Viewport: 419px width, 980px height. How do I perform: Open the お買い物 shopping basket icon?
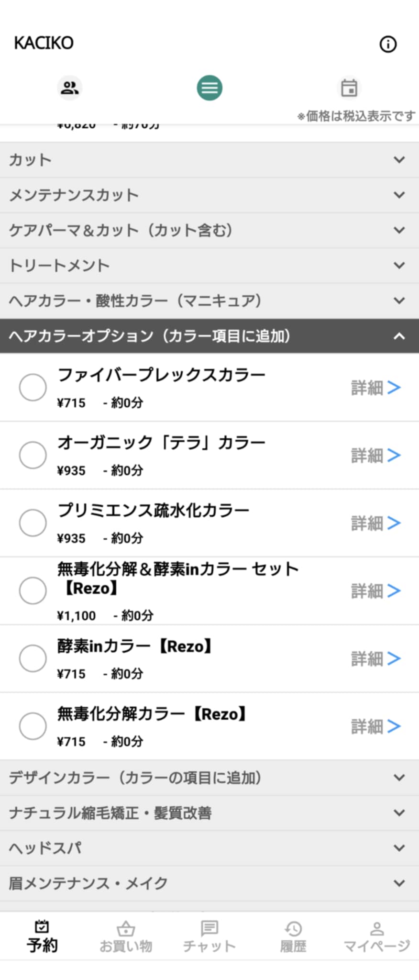[x=126, y=928]
